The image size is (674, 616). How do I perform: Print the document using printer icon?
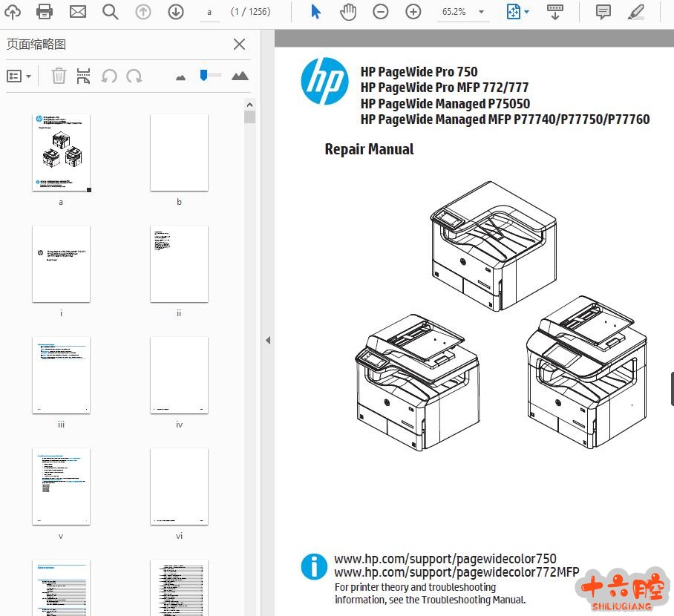click(45, 12)
